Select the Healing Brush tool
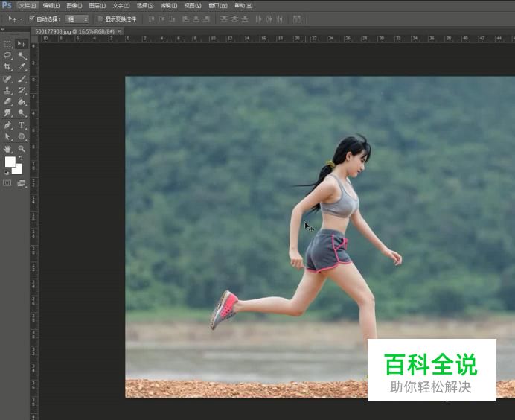 pos(7,79)
